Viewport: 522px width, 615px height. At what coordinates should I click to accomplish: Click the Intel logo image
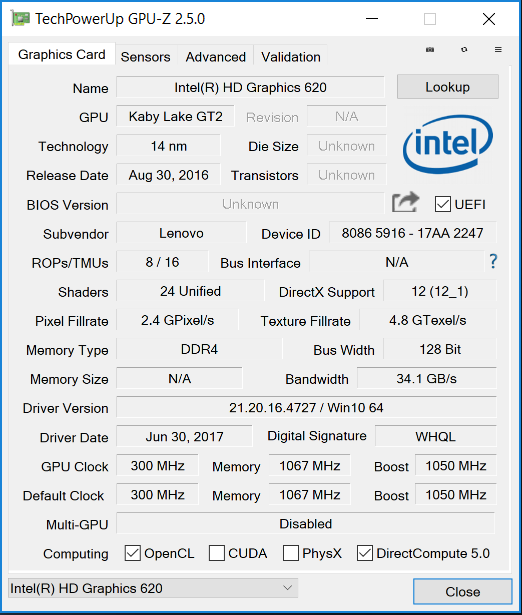(x=447, y=145)
